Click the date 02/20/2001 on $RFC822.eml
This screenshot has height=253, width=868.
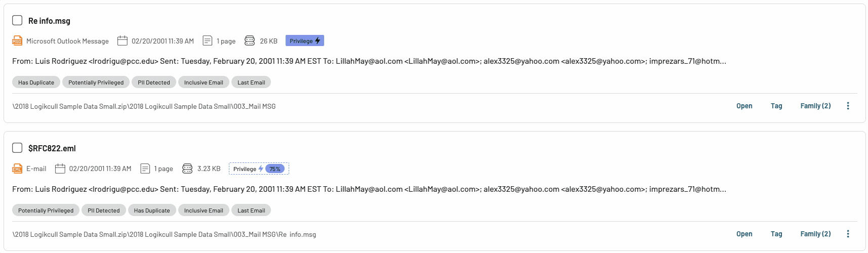pyautogui.click(x=100, y=168)
